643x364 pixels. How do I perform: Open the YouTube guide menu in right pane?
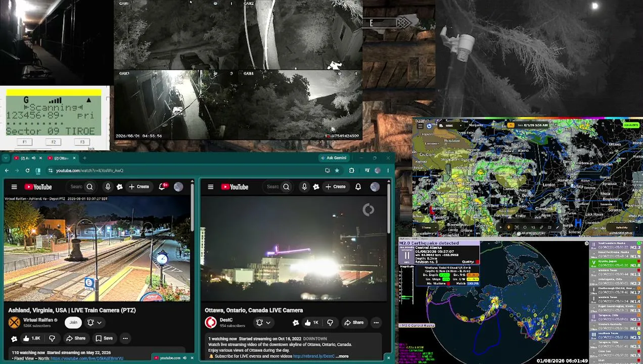pyautogui.click(x=211, y=187)
